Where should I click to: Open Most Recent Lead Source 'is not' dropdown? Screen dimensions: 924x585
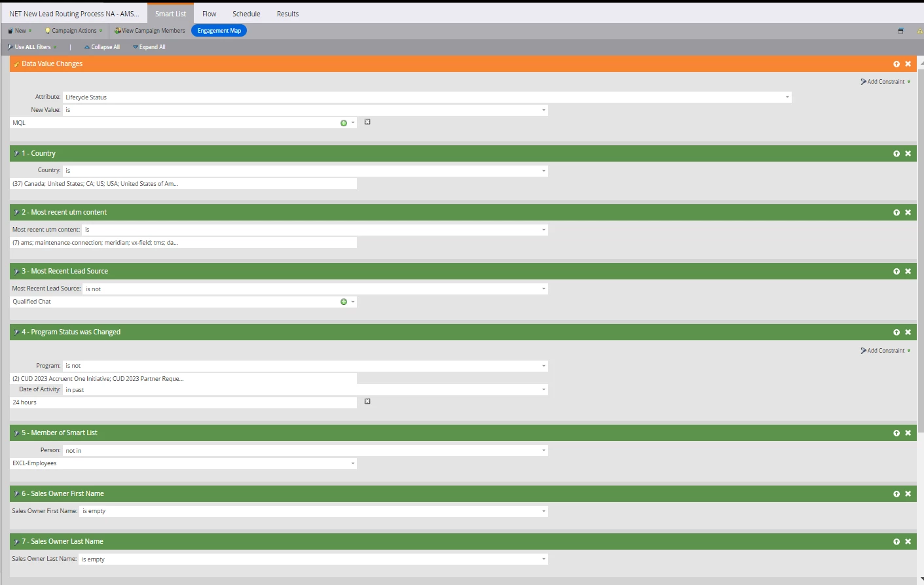[x=544, y=289]
